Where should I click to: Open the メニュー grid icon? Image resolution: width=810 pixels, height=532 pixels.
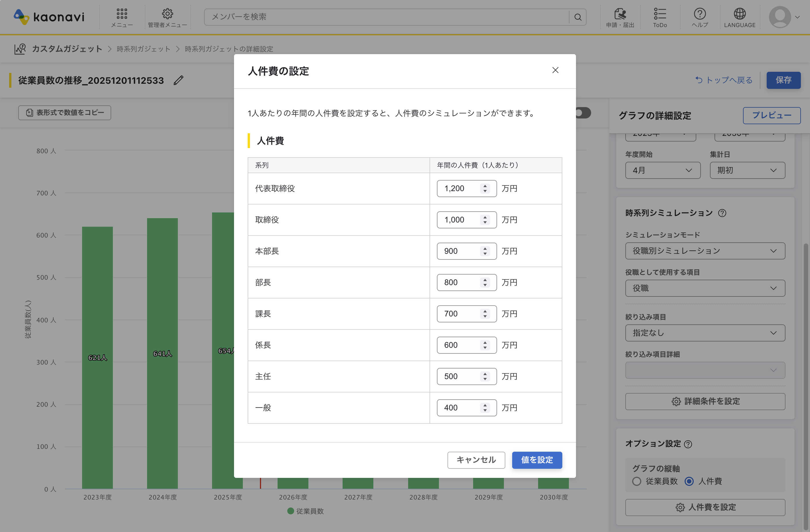[121, 14]
